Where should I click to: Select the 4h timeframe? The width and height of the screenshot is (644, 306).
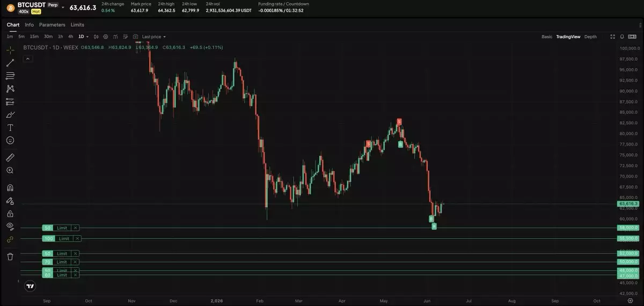coord(70,37)
